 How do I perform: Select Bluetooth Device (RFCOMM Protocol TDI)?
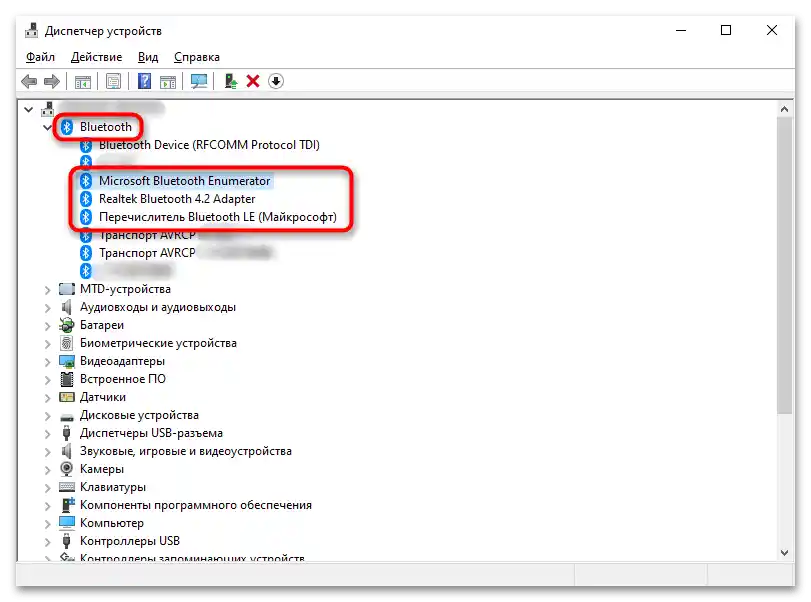pyautogui.click(x=209, y=145)
